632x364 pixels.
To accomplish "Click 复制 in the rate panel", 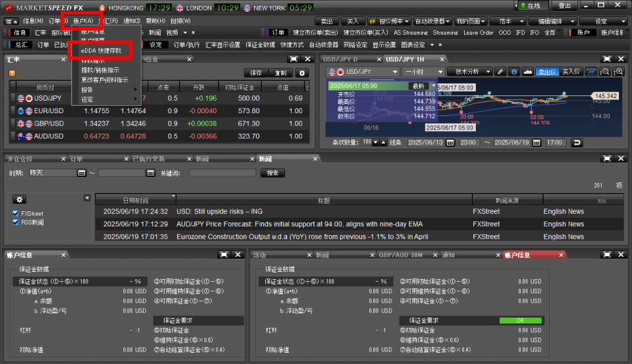I will tap(280, 73).
